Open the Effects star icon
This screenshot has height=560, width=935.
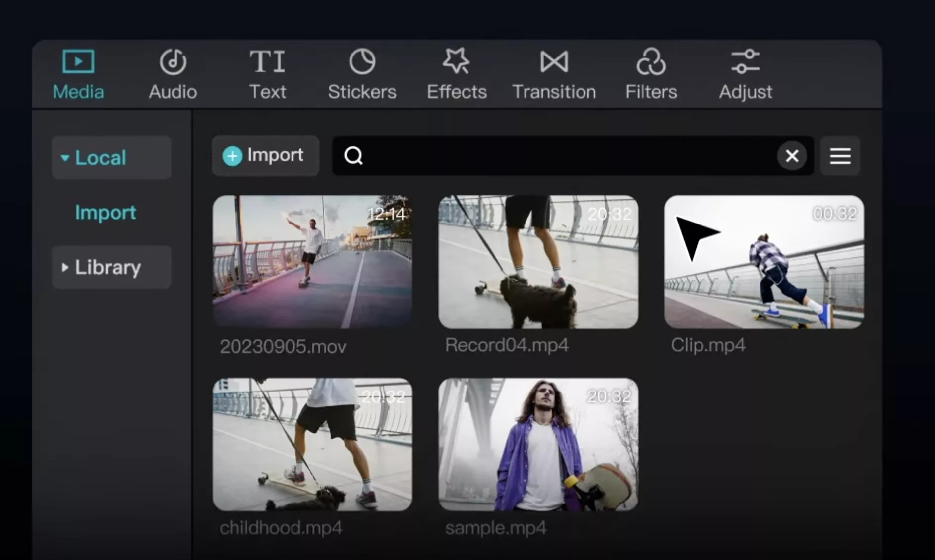[456, 61]
